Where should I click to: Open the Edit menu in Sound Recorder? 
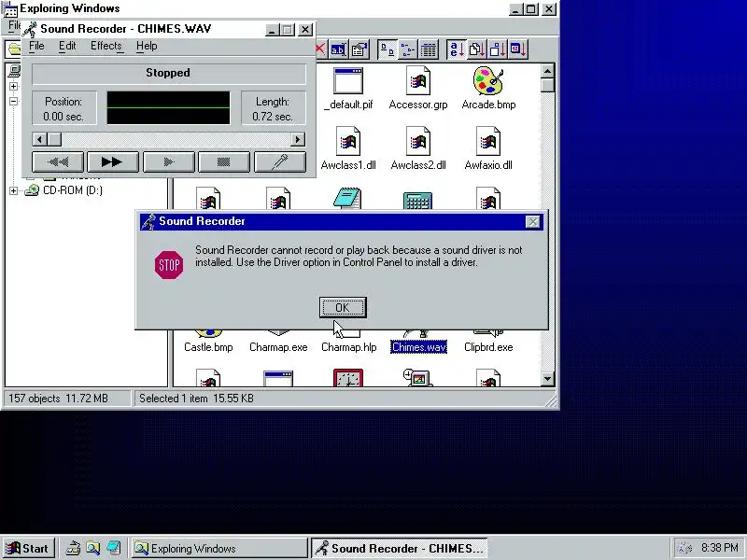tap(67, 46)
